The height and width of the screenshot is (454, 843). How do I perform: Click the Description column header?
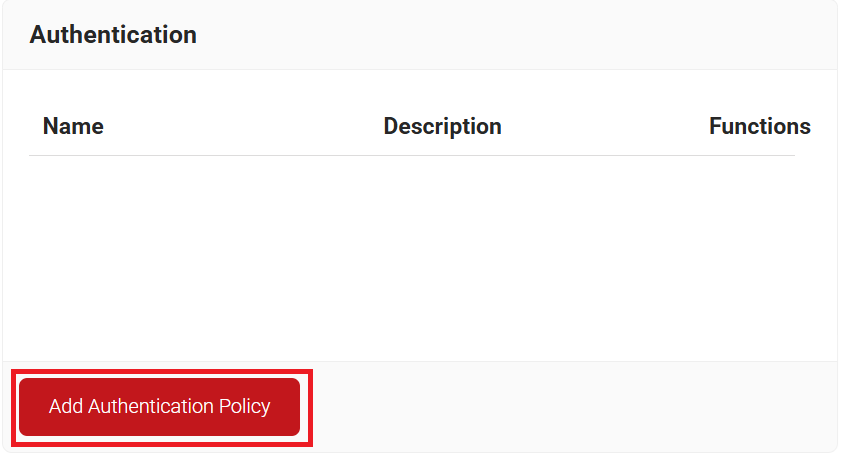point(442,127)
